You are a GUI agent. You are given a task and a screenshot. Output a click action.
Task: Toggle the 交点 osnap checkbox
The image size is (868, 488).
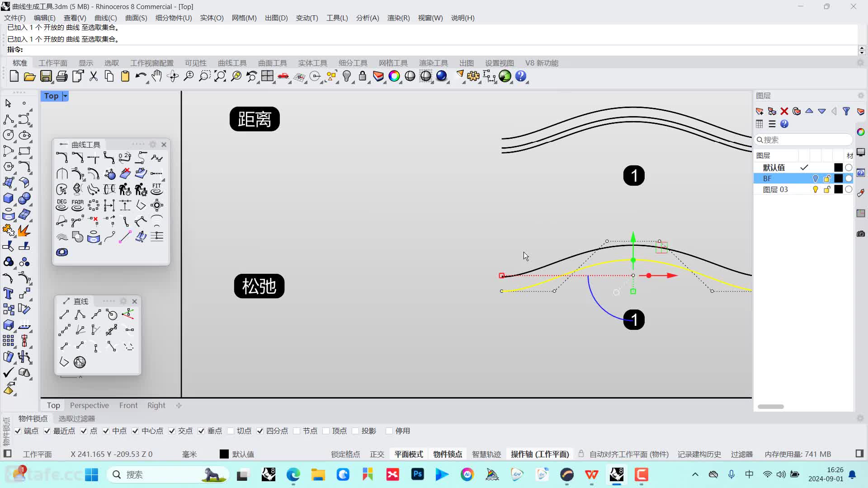pyautogui.click(x=172, y=431)
